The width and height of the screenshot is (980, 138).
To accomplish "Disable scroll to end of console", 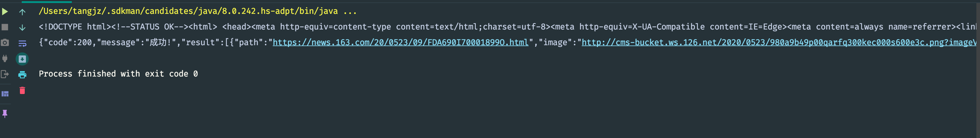I will click(22, 59).
